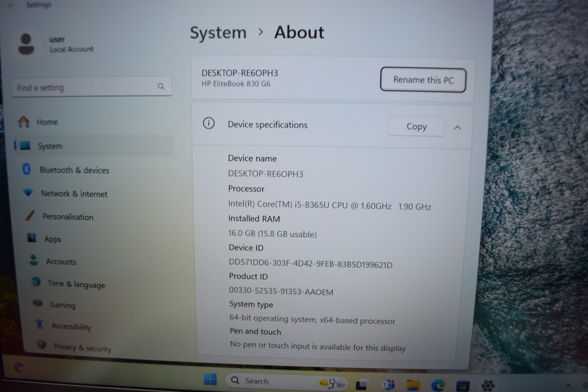Click the Settings gear icon on taskbar
Viewport: 588px width, 392px height.
point(487,386)
